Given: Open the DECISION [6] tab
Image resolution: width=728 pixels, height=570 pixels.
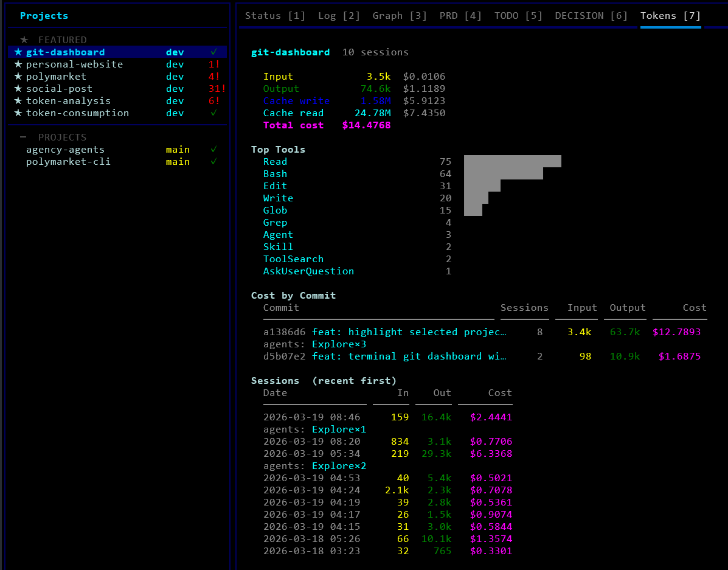Looking at the screenshot, I should point(591,16).
